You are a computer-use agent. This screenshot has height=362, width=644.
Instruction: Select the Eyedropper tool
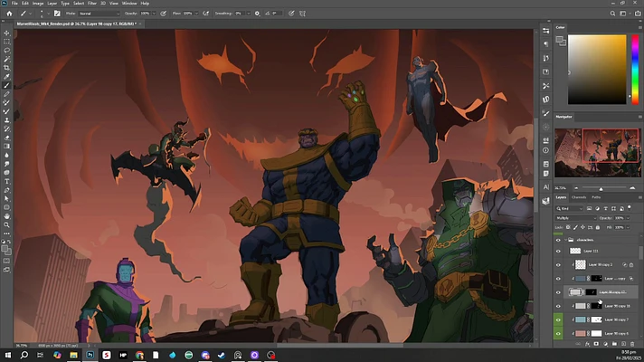click(6, 76)
